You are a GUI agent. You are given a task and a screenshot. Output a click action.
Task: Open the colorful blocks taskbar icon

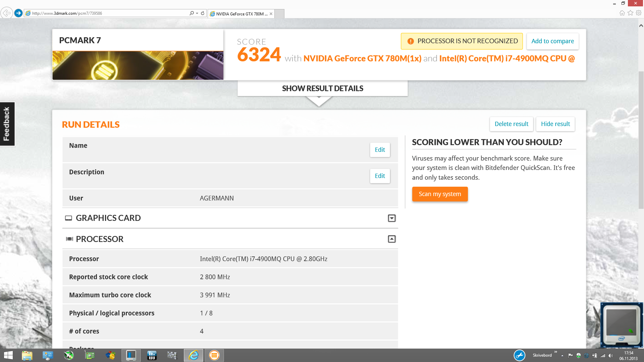(x=110, y=355)
